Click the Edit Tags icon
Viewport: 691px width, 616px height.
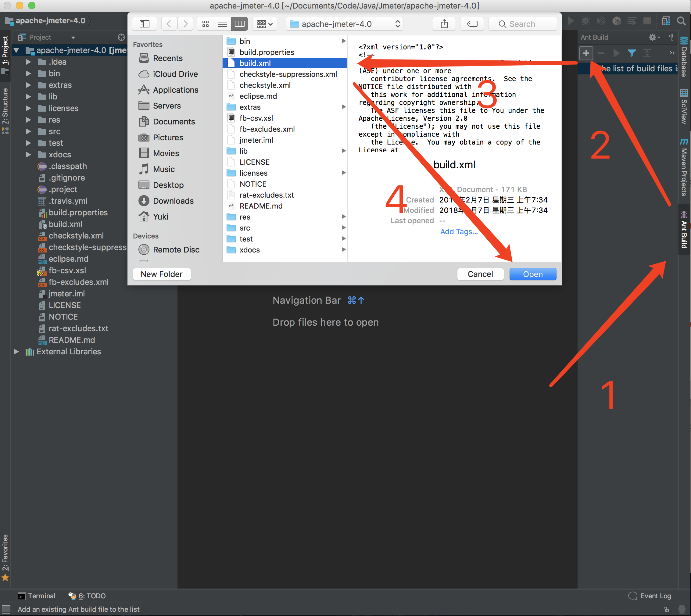pyautogui.click(x=472, y=24)
